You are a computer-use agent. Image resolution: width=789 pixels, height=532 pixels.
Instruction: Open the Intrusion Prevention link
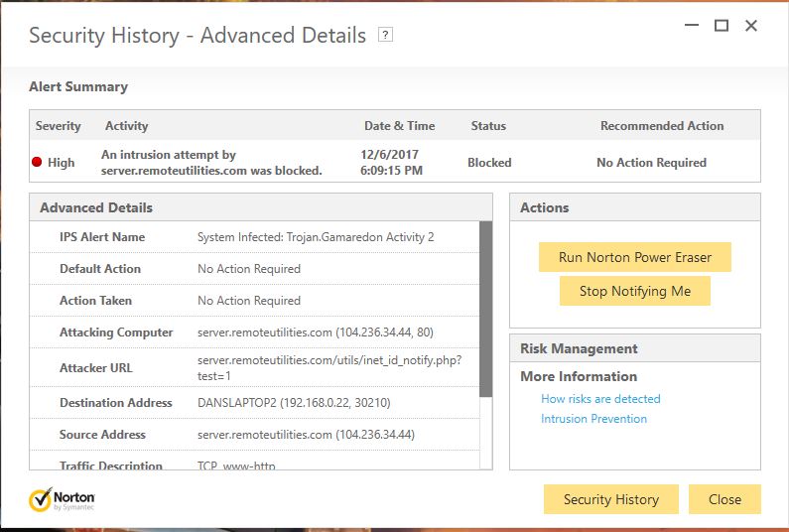(x=593, y=419)
